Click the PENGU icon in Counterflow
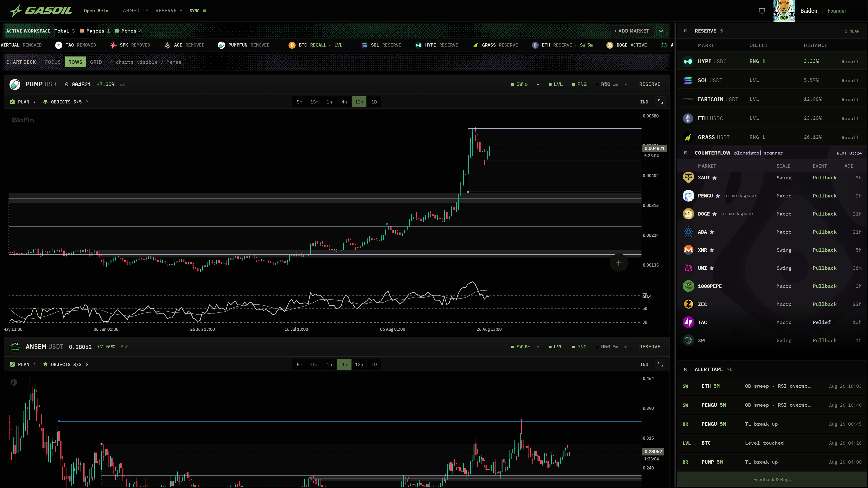The image size is (868, 488). [x=688, y=196]
